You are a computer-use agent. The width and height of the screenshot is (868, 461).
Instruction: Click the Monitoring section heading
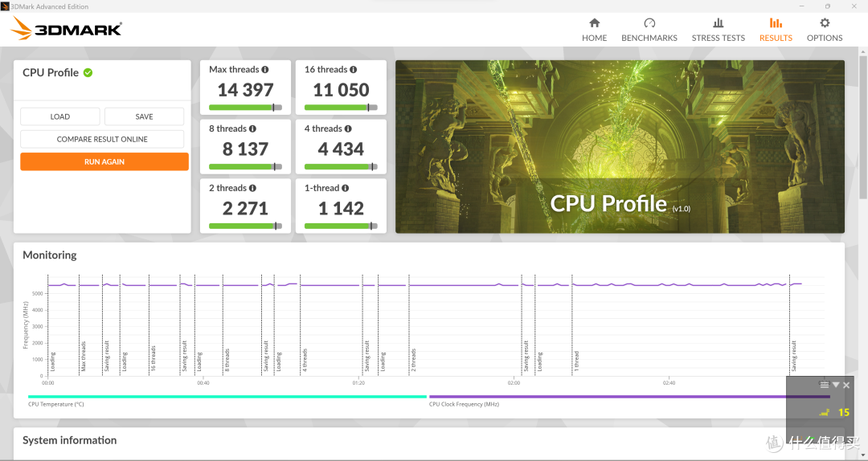[x=50, y=255]
